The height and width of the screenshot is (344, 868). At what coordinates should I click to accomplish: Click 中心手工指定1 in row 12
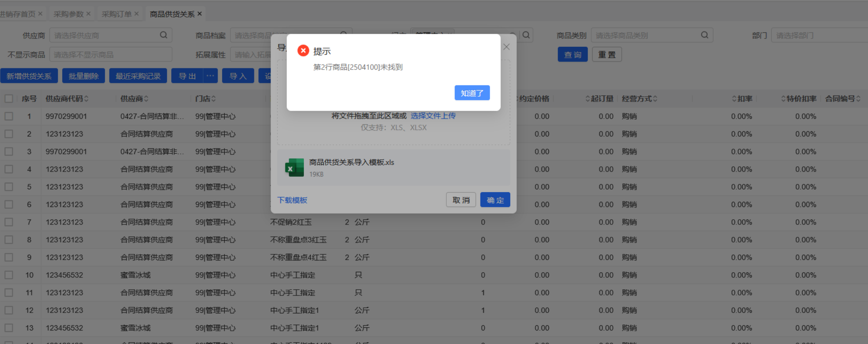pyautogui.click(x=294, y=310)
